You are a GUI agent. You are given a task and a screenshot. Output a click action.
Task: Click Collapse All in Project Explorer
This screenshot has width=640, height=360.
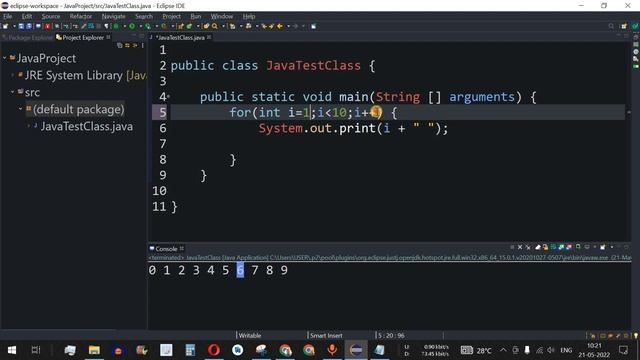pyautogui.click(x=120, y=45)
